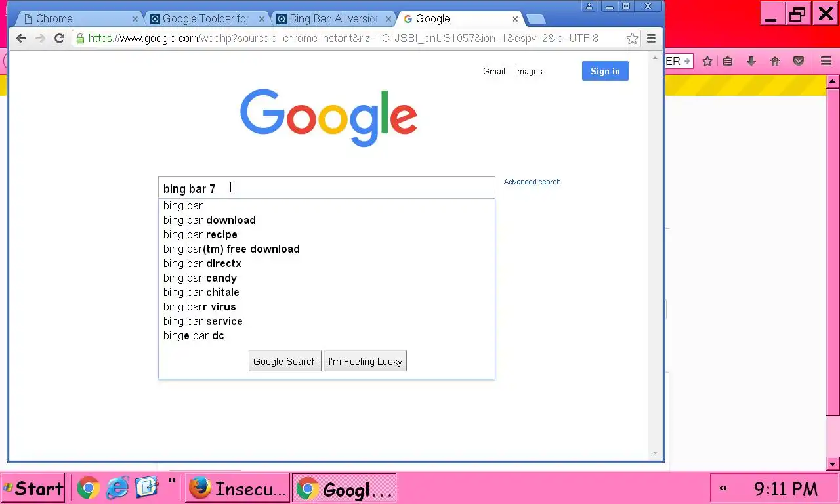Go forward in Chrome navigation
840x504 pixels.
[x=40, y=39]
